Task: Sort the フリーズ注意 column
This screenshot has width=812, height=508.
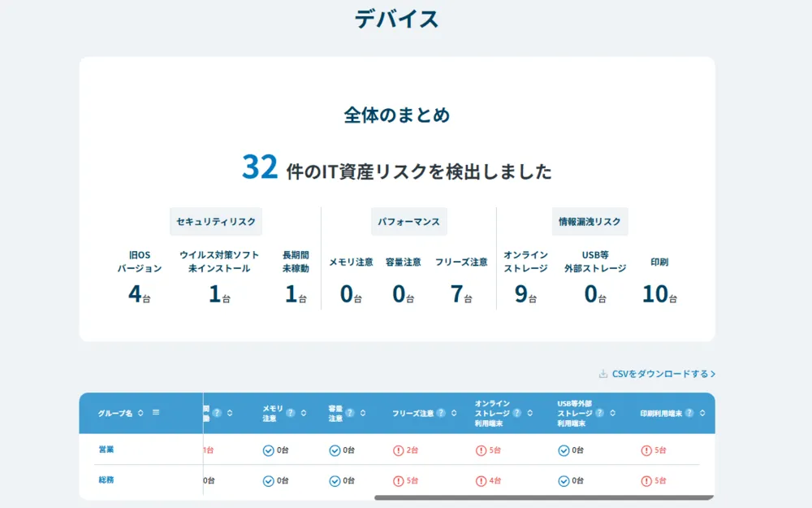Action: coord(454,413)
